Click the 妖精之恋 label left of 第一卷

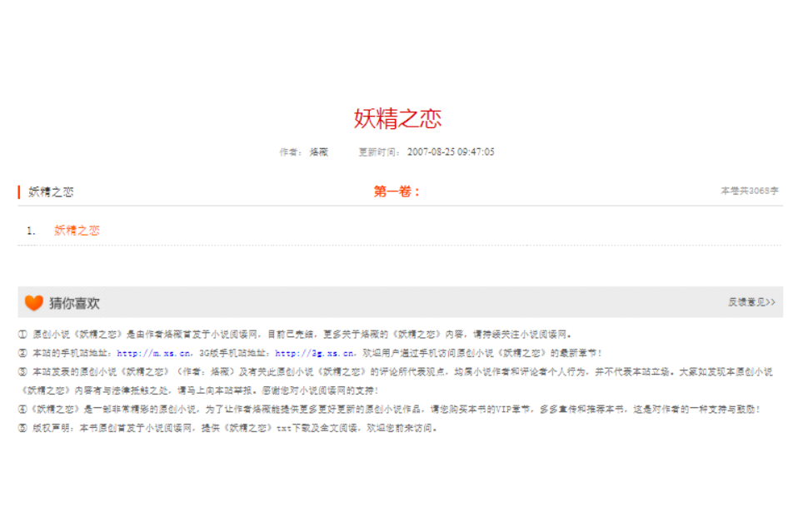pyautogui.click(x=51, y=191)
